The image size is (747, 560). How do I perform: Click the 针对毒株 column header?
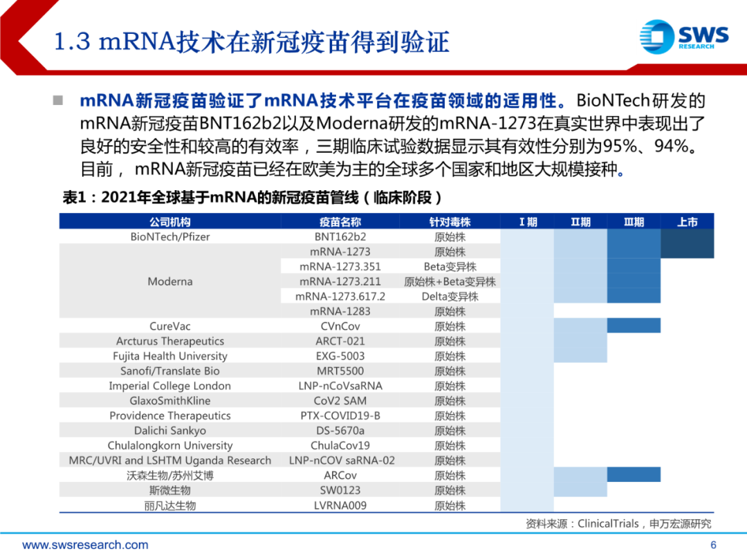point(450,222)
